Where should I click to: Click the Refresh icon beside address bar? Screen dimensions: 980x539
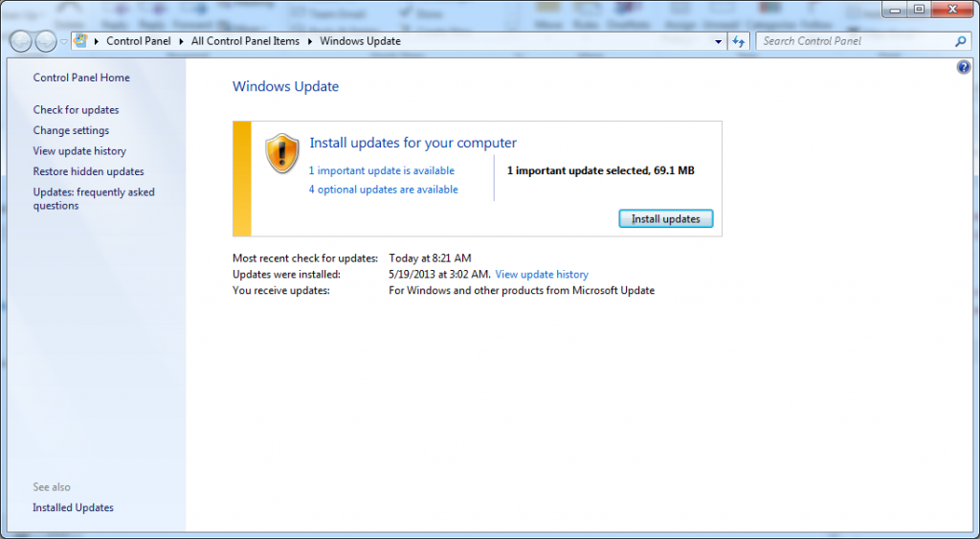[x=739, y=41]
